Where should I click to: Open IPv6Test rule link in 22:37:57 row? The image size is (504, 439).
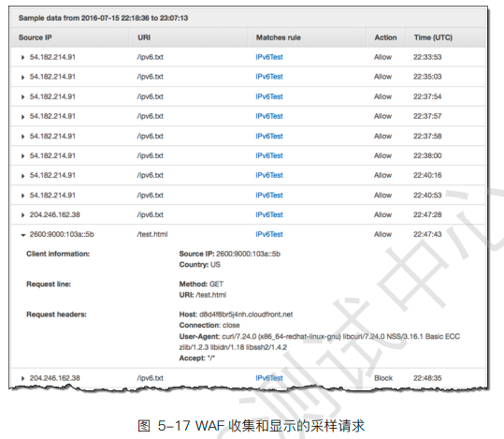click(x=269, y=116)
